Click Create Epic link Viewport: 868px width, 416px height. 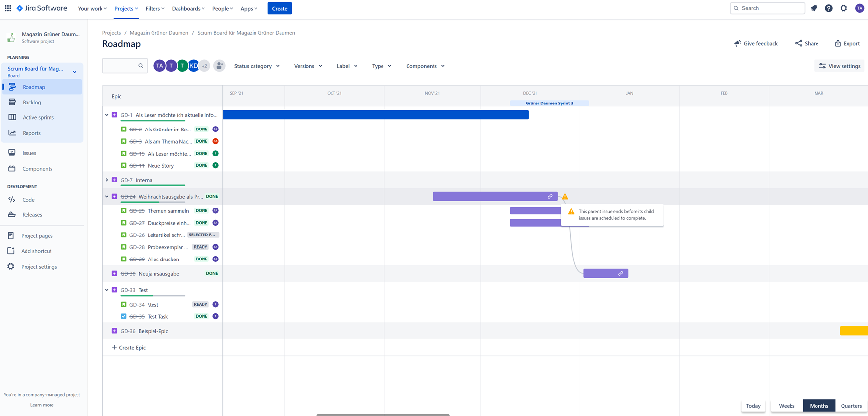(129, 347)
